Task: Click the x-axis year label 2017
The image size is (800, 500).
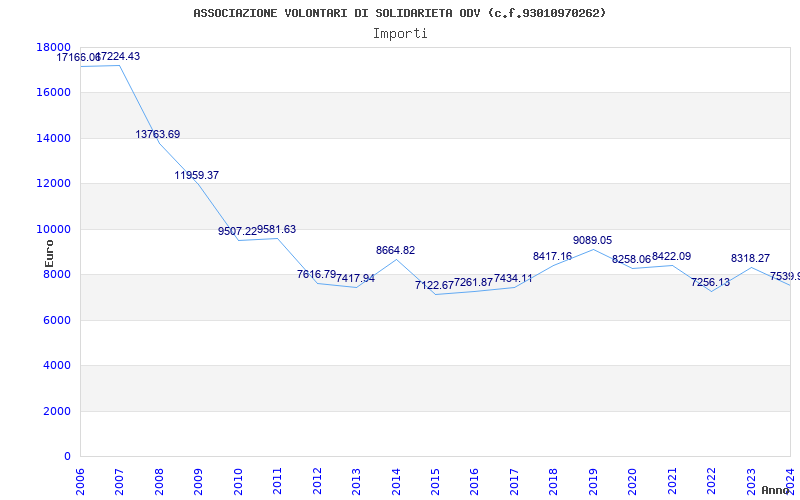Action: (514, 481)
